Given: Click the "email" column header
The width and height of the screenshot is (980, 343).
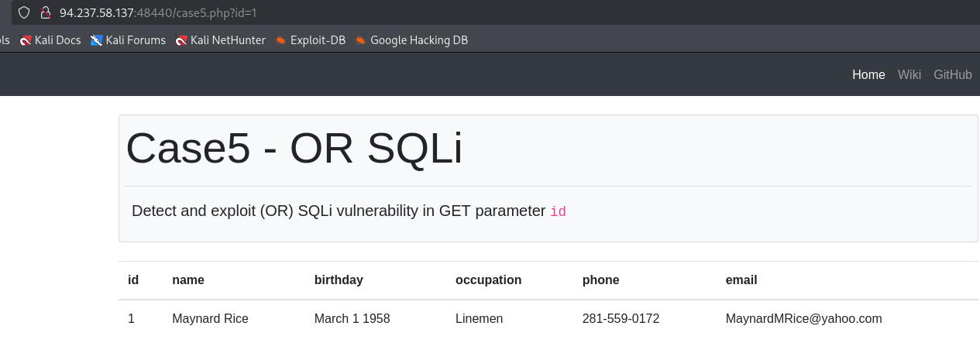Looking at the screenshot, I should 741,280.
